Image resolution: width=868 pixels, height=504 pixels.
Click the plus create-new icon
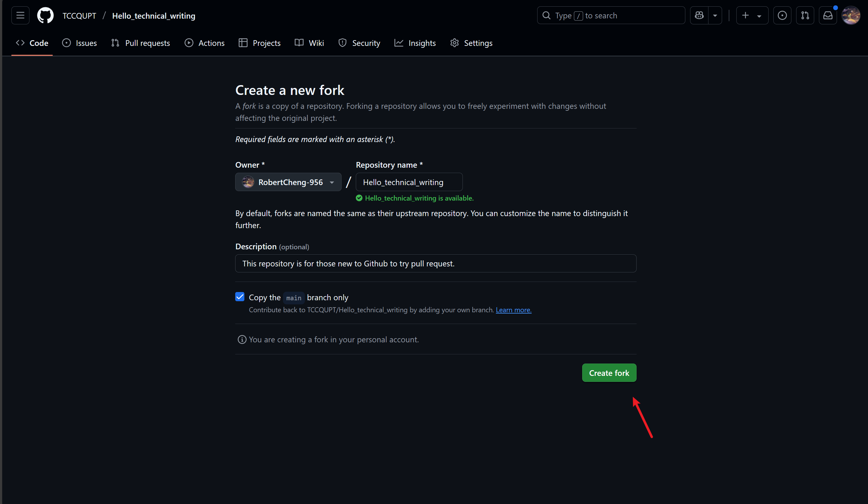tap(745, 16)
